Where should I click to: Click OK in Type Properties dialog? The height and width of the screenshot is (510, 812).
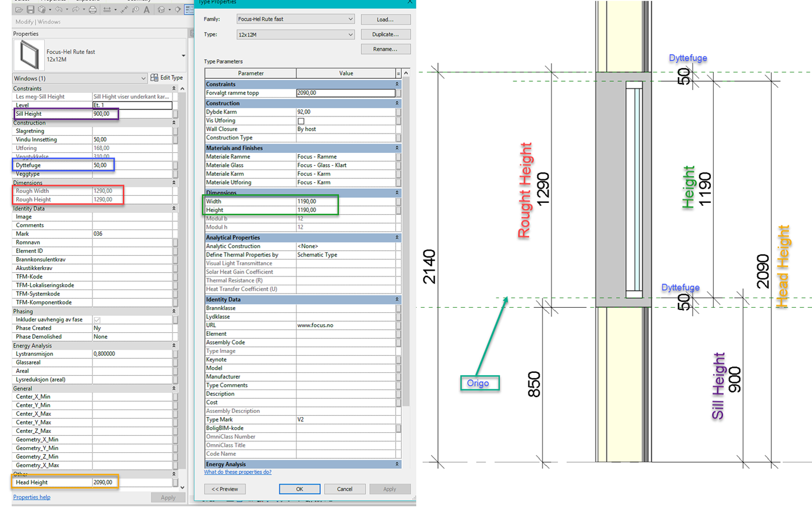[x=299, y=489]
